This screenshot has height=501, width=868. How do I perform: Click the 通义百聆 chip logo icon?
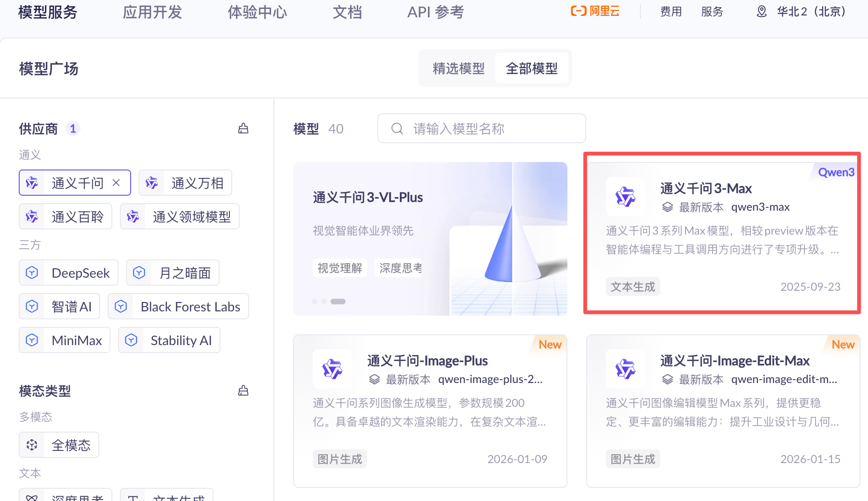[x=32, y=216]
